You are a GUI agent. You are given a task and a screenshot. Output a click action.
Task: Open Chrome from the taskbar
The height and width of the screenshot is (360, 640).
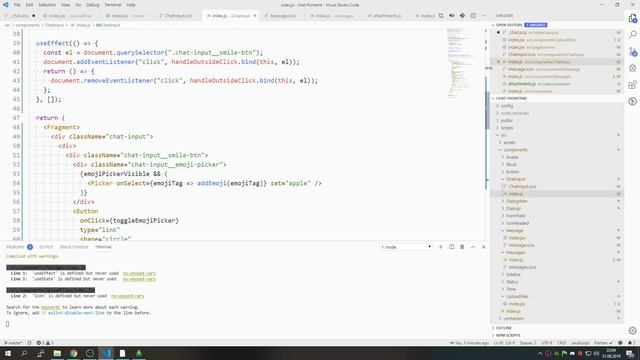[73, 353]
